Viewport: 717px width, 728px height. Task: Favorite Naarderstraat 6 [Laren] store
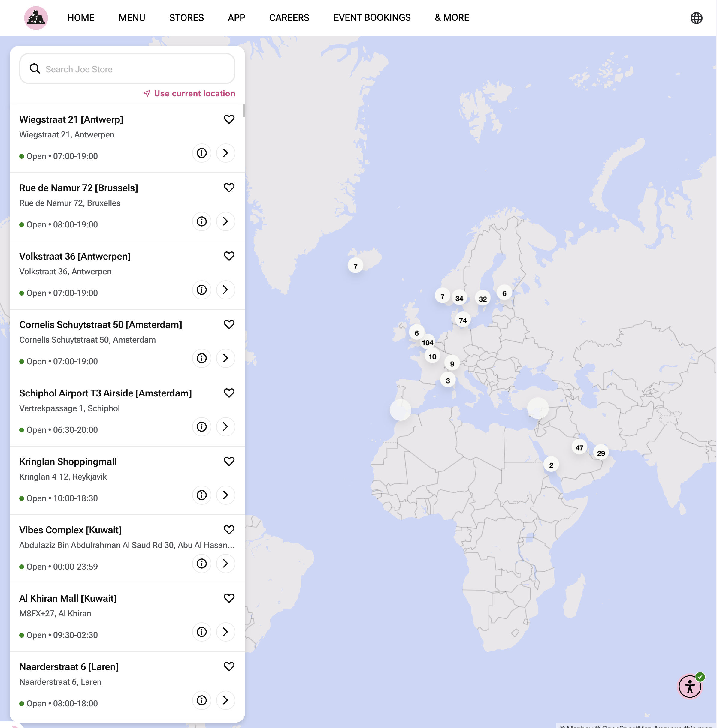point(229,667)
